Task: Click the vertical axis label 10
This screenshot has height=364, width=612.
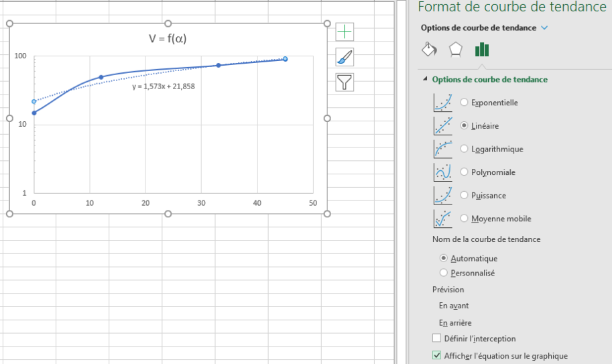Action: (22, 125)
